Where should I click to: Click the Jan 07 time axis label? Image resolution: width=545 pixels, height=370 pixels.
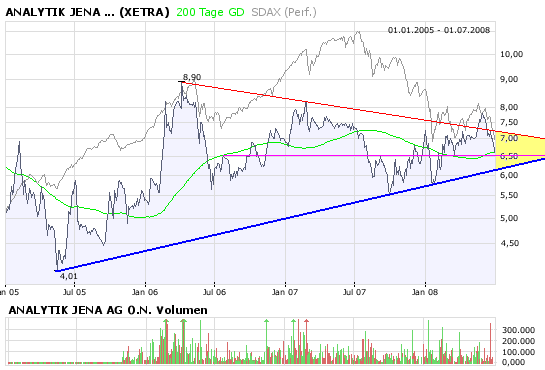pos(285,292)
